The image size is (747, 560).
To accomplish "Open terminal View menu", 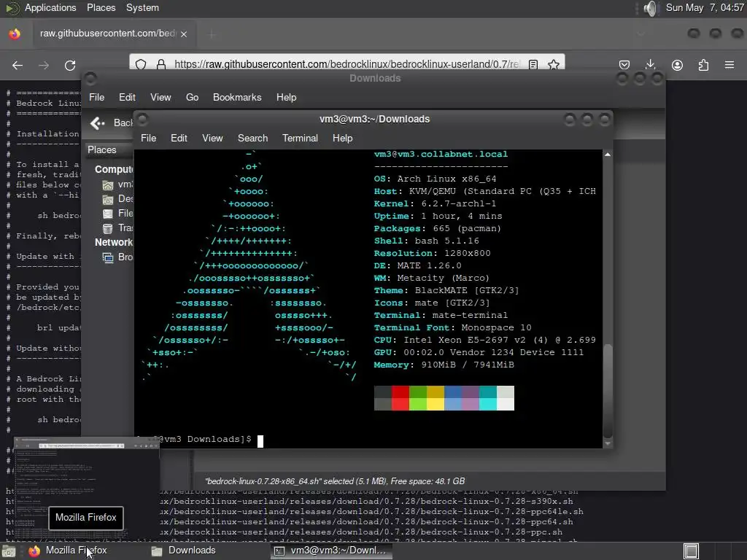I will (212, 138).
